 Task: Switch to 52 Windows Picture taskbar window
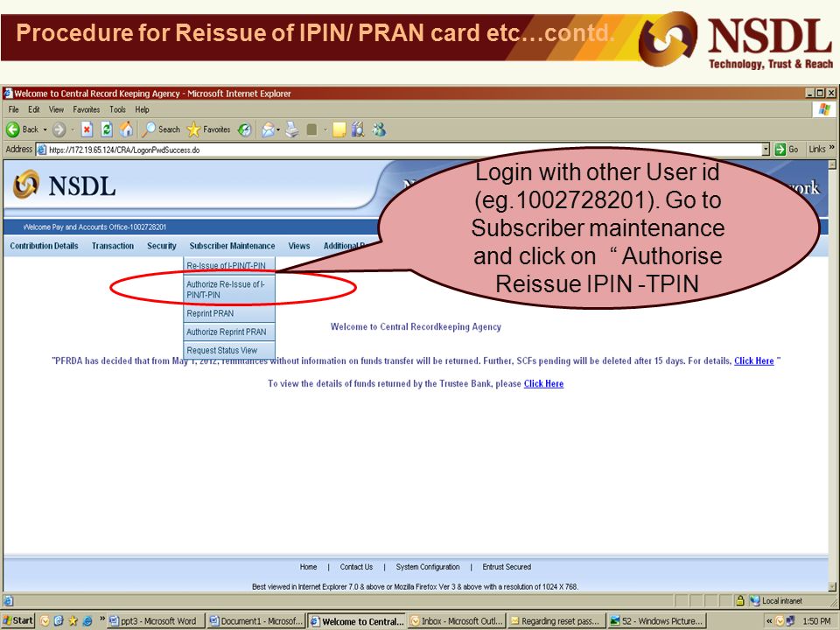(x=656, y=621)
